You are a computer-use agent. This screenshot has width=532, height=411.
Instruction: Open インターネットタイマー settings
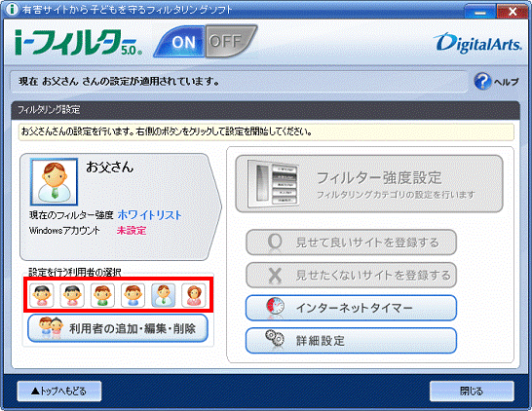351,308
